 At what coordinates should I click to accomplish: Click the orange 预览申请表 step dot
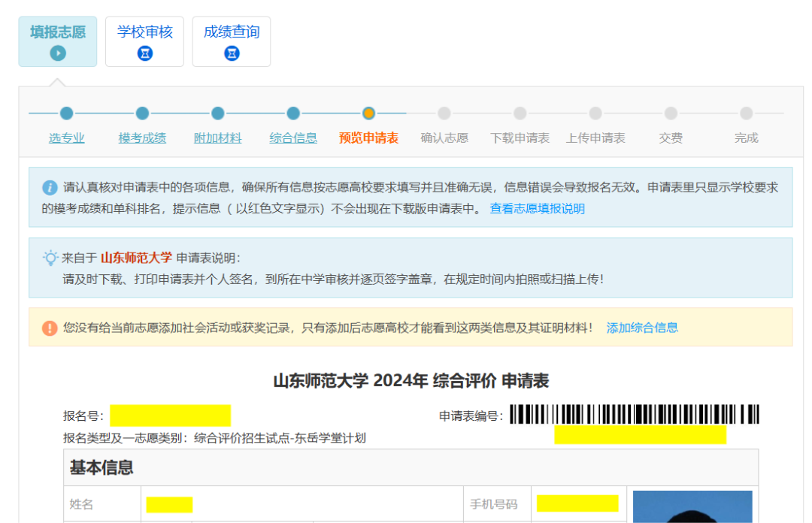[368, 113]
